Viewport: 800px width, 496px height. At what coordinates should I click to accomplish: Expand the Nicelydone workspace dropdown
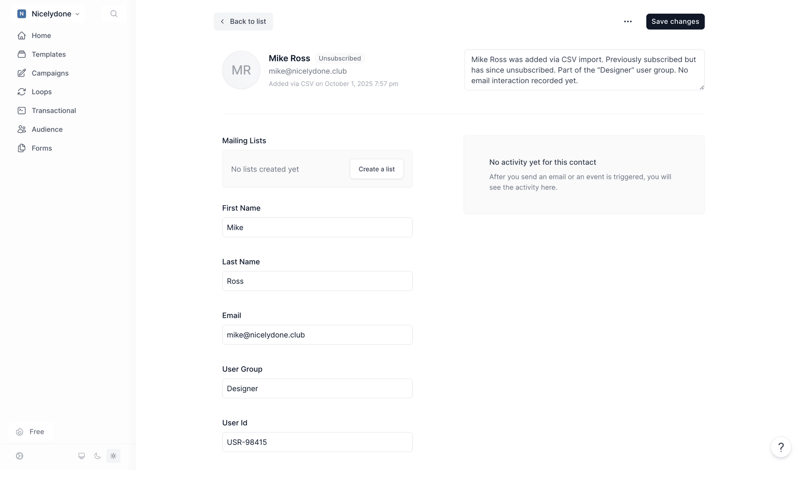point(77,14)
